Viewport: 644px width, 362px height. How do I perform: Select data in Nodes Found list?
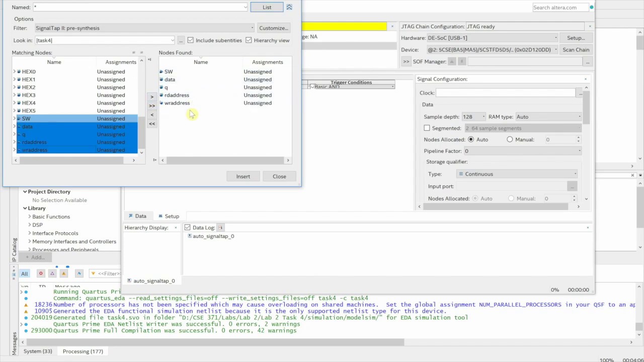click(x=170, y=79)
